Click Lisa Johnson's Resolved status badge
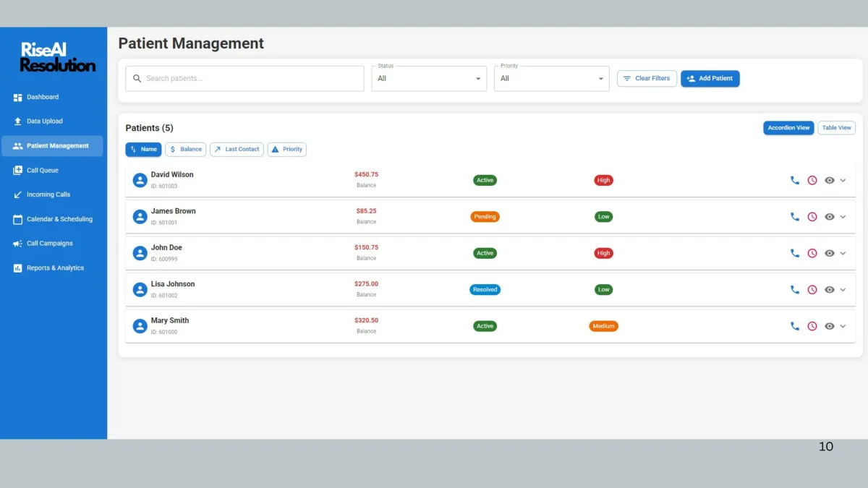 click(x=485, y=290)
